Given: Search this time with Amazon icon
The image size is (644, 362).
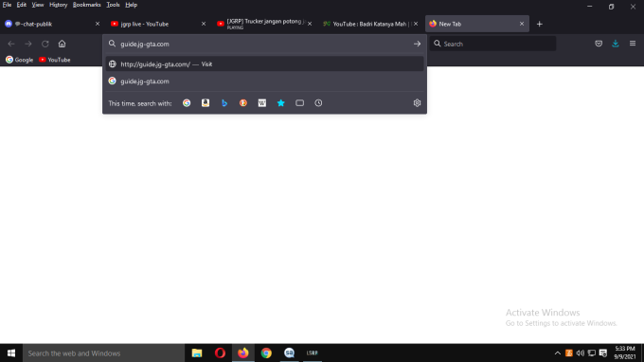Looking at the screenshot, I should tap(206, 103).
